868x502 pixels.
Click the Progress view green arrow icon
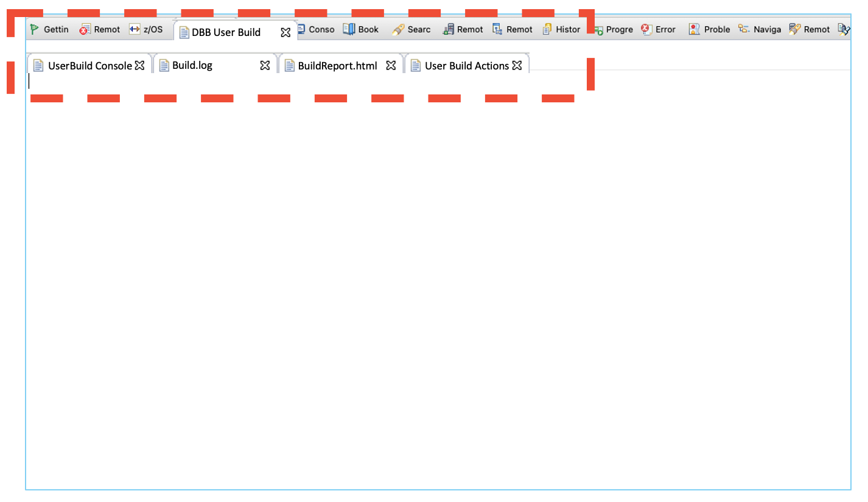tap(598, 29)
